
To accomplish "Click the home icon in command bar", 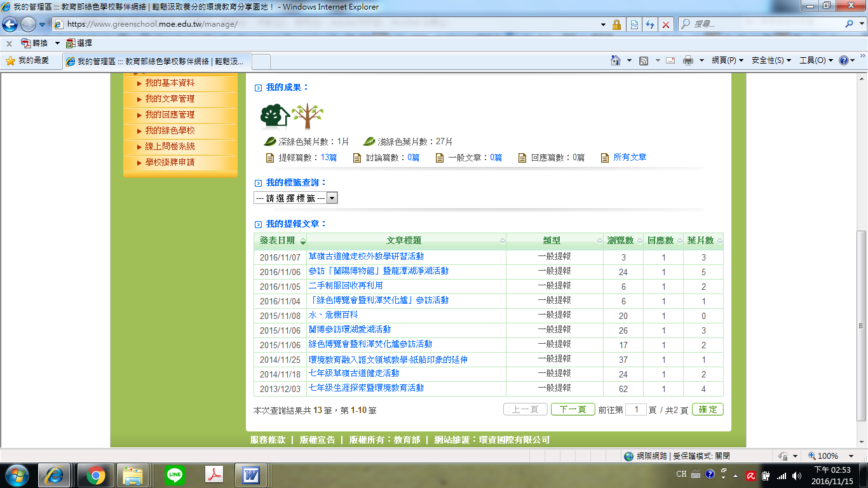I will [615, 60].
